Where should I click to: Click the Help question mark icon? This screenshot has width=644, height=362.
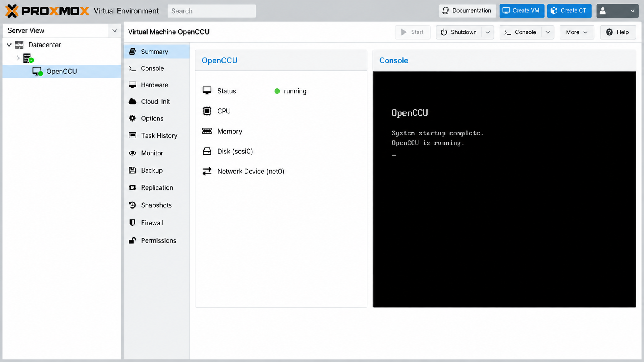(609, 32)
